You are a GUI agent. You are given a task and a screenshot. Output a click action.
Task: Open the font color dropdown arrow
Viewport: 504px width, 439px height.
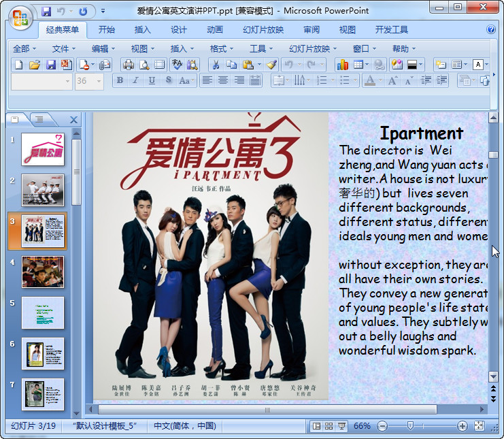coord(380,80)
